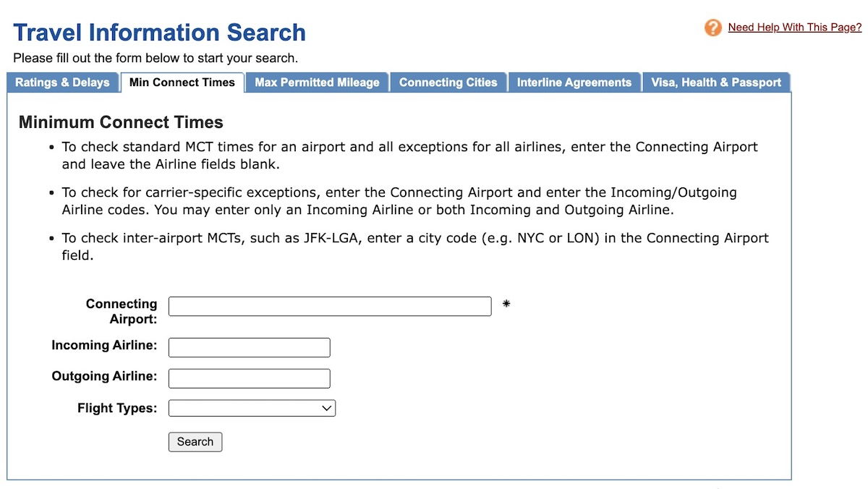
Task: Go to the Connecting Cities tab
Action: pyautogui.click(x=448, y=82)
